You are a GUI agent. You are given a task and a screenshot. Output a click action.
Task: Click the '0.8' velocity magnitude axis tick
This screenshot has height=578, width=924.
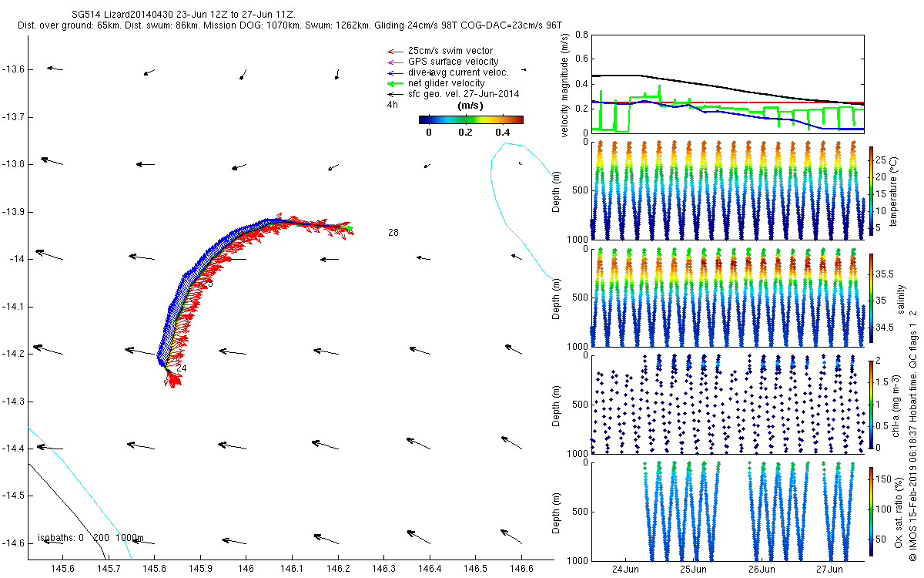point(581,35)
